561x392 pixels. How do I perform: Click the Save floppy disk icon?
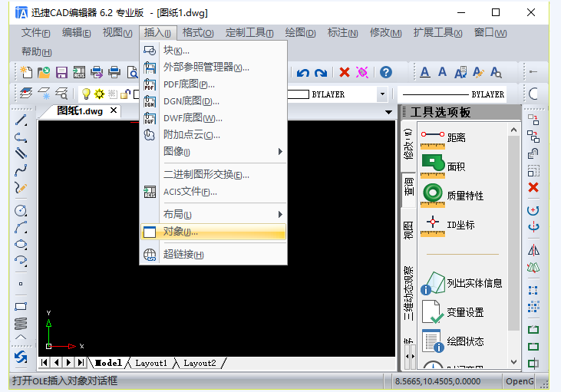pos(61,72)
